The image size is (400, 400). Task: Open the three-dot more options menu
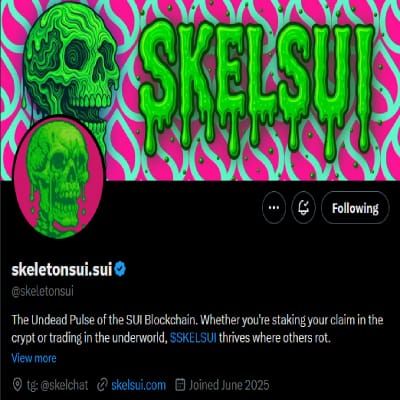(x=274, y=207)
